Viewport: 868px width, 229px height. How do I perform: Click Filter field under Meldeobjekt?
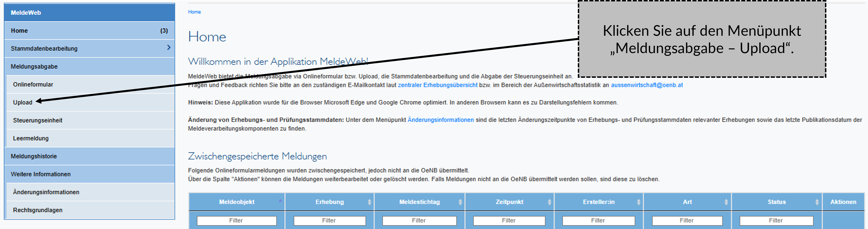tap(237, 220)
